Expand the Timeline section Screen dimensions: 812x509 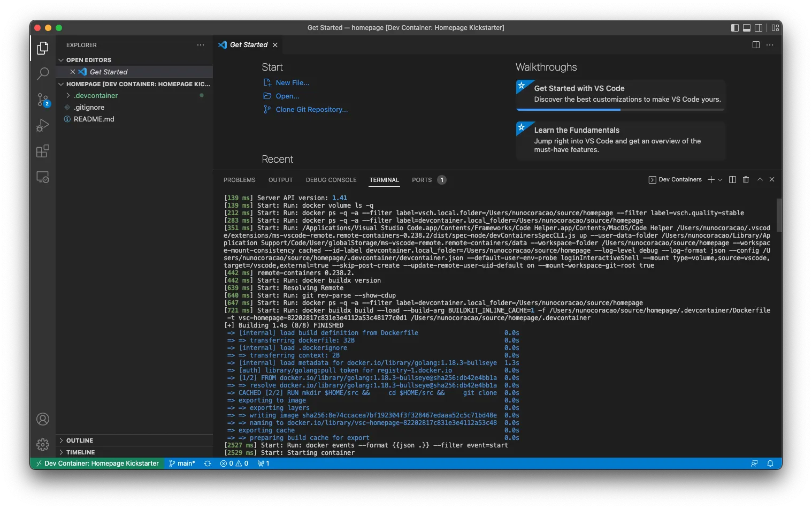(134, 452)
